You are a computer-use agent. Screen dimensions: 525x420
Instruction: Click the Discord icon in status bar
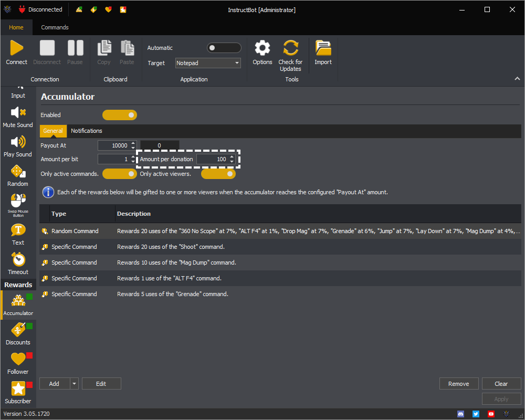click(x=461, y=414)
